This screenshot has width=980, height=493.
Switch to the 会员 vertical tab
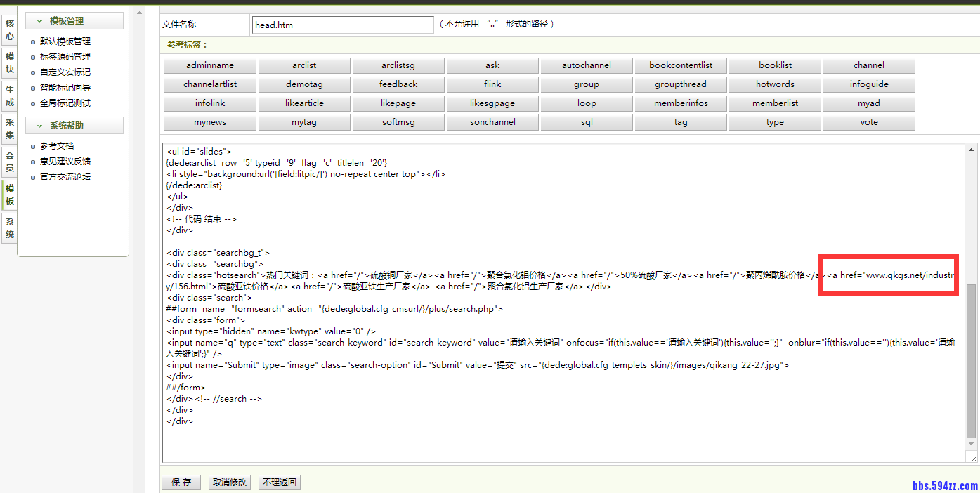click(x=9, y=162)
